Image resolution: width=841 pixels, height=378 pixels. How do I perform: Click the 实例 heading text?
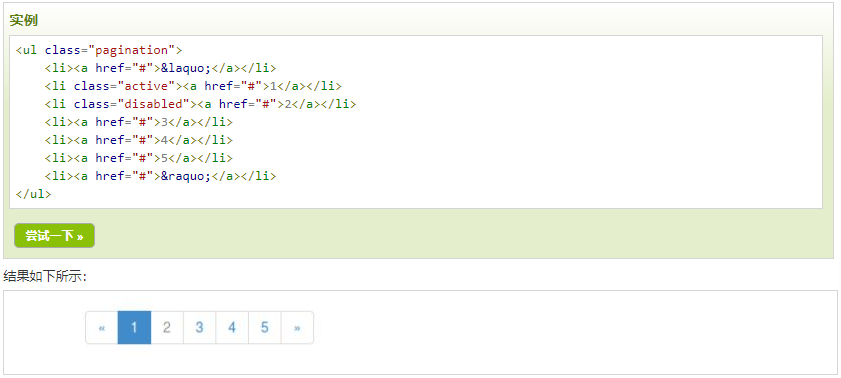coord(24,20)
